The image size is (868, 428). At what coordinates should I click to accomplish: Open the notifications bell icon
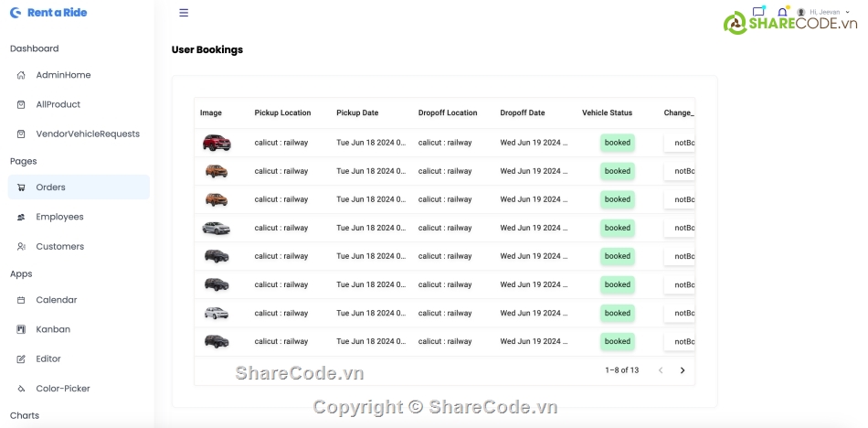coord(782,12)
